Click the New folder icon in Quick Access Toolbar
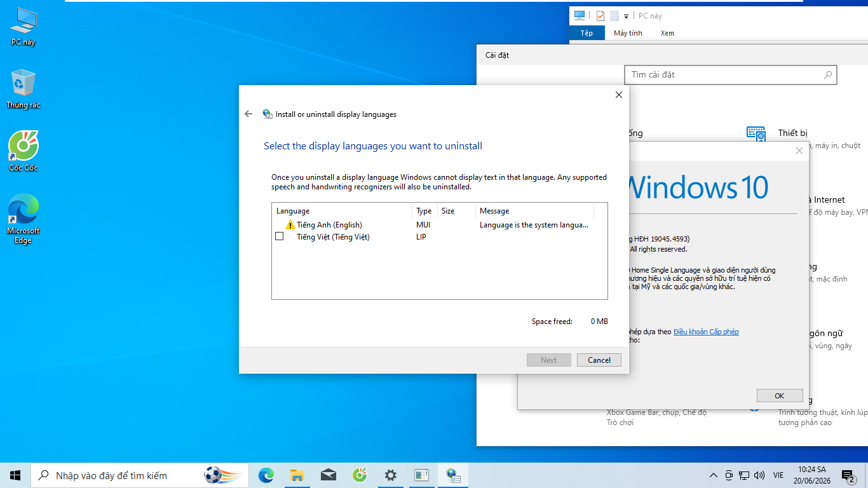 tap(614, 16)
